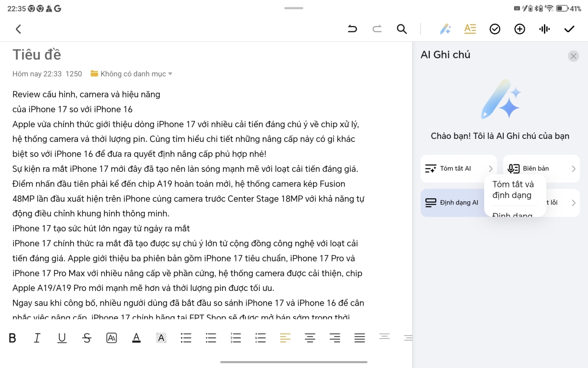Select bulleted list icon right after highlight tool

click(186, 338)
